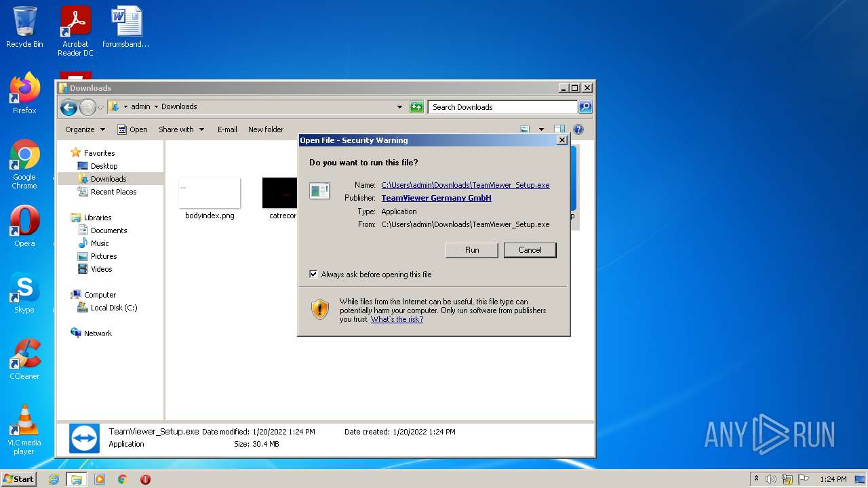Viewport: 868px width, 488px height.
Task: Launch Opera desktop shortcut
Action: [x=24, y=226]
